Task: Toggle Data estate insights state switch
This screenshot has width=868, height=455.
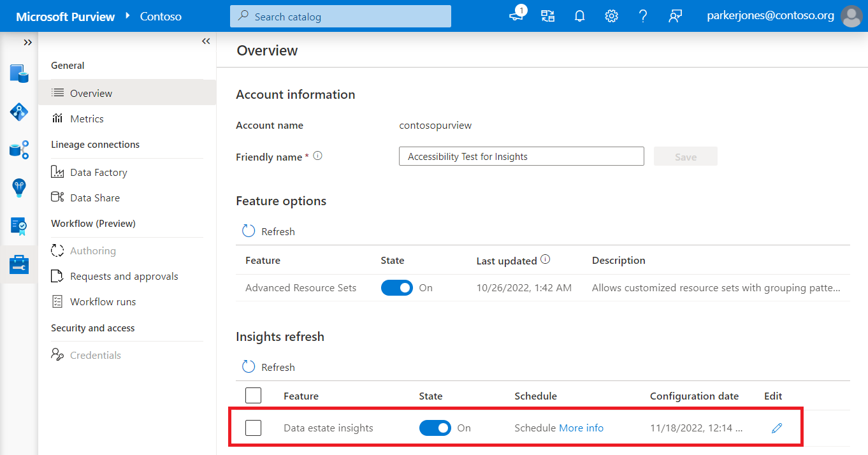Action: (435, 428)
